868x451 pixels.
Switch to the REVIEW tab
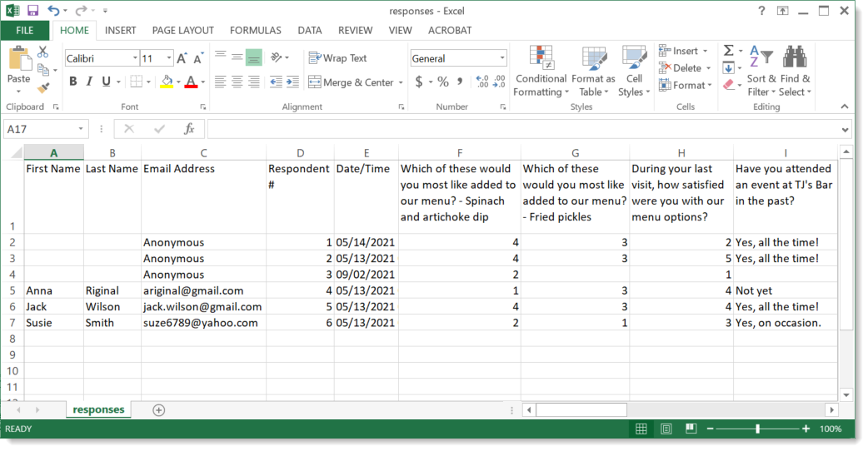coord(356,31)
